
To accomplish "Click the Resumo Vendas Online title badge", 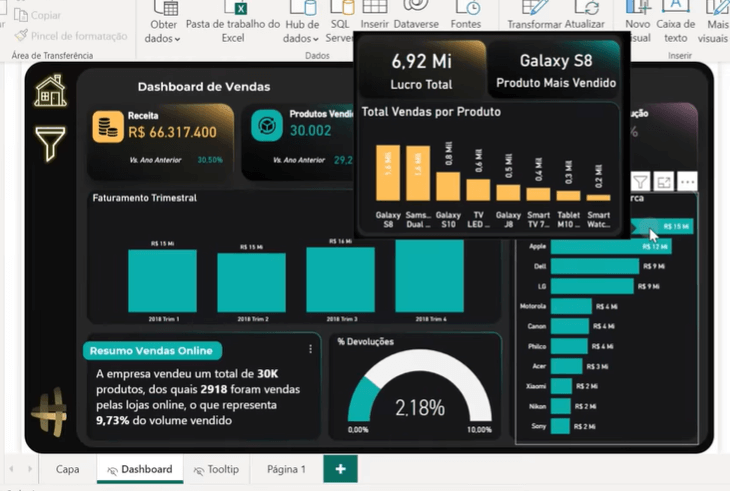I will [x=152, y=351].
